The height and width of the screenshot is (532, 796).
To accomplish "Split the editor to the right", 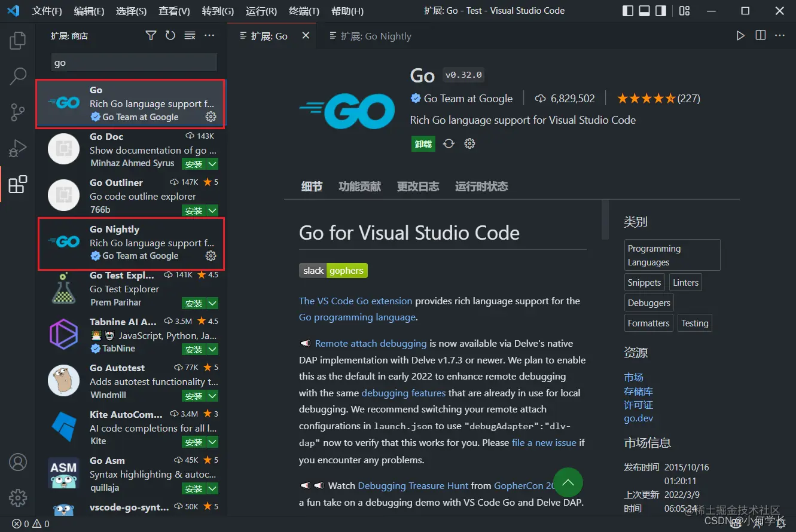I will point(760,36).
